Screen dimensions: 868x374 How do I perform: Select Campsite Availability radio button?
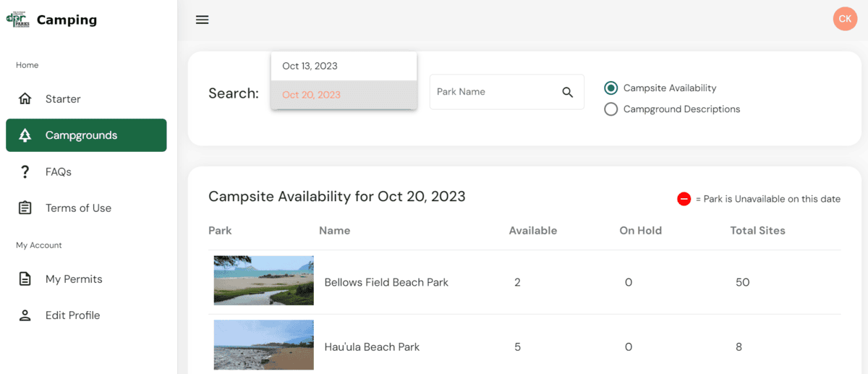(611, 88)
